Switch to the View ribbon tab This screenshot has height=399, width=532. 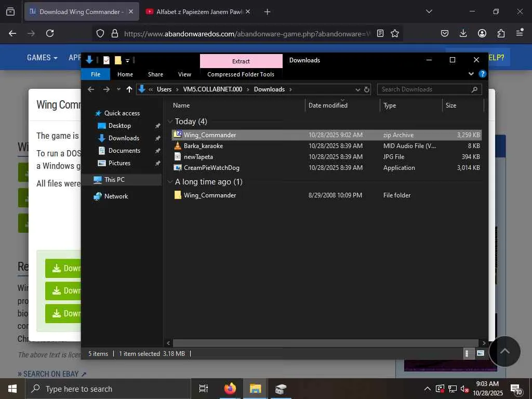tap(184, 74)
